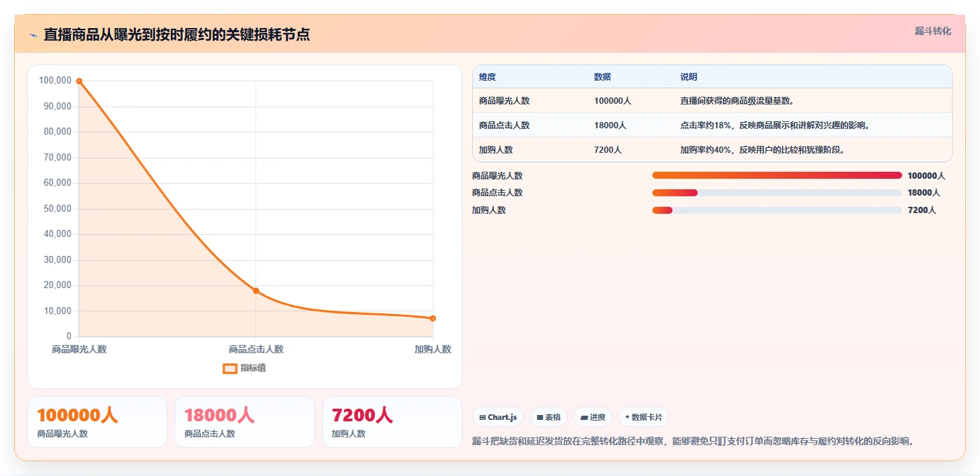Click the 100,000 y-axis tick label
The height and width of the screenshot is (476, 980).
pyautogui.click(x=55, y=81)
